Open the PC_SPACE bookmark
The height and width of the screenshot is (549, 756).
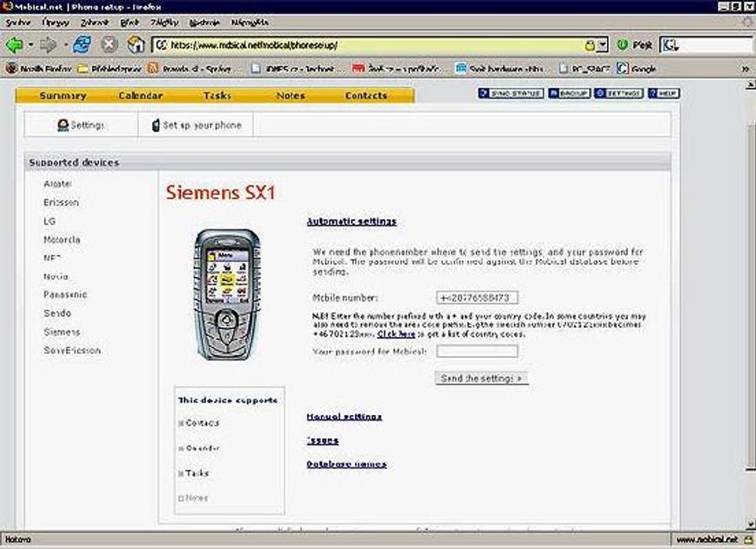[x=584, y=69]
